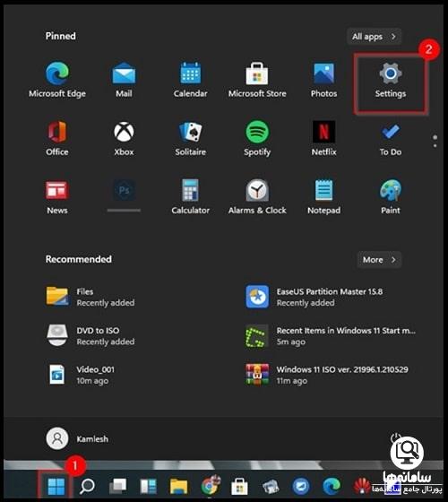Open Windows 11 ISO ver. 21996.1.210529 archive
Viewport: 448px width, 502px height.
click(x=327, y=375)
